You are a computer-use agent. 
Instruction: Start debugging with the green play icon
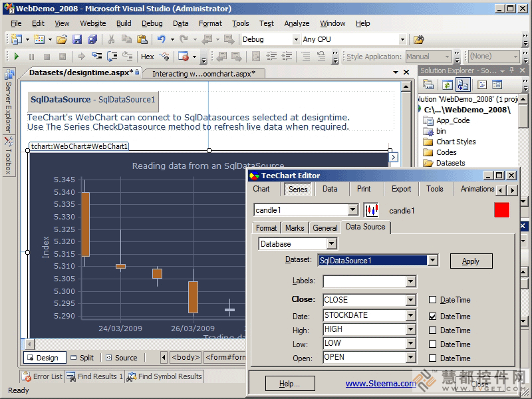point(16,57)
